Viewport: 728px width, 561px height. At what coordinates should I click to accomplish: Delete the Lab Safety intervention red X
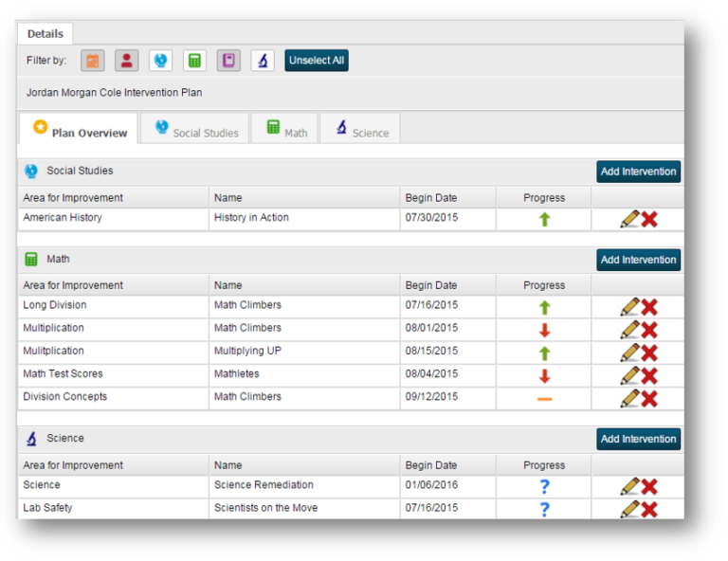[650, 510]
